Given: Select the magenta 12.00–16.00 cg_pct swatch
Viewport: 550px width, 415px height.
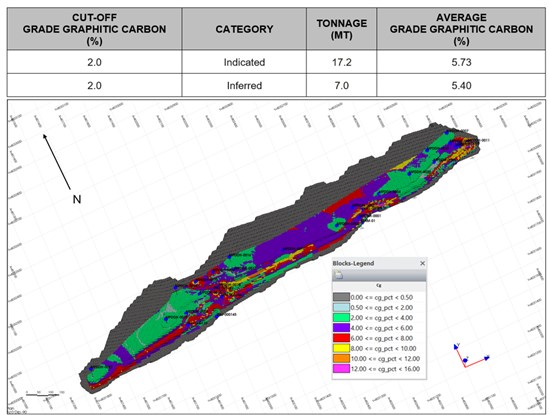Looking at the screenshot, I should 341,369.
